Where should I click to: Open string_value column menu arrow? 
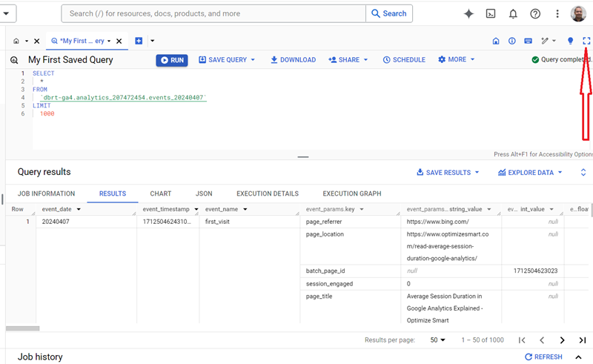[x=489, y=209]
